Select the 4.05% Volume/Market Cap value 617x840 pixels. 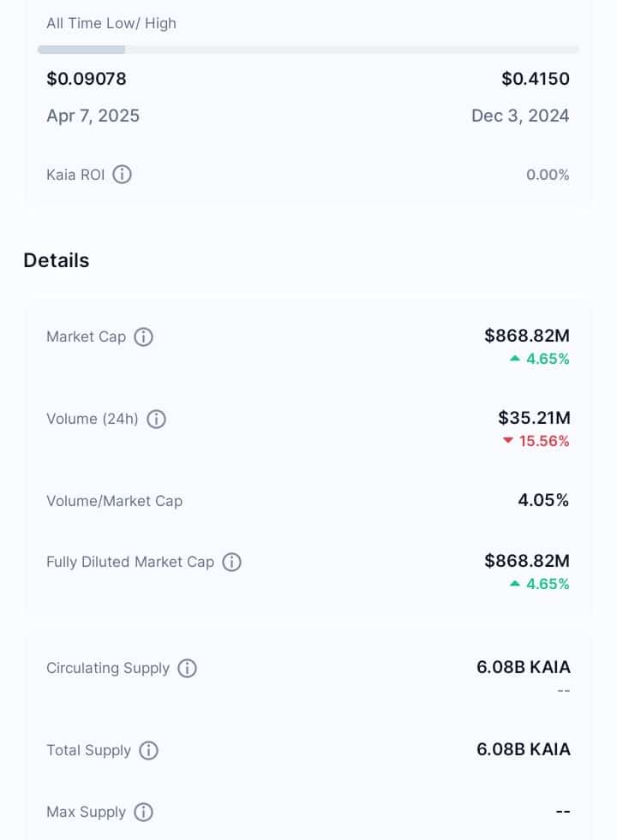543,500
